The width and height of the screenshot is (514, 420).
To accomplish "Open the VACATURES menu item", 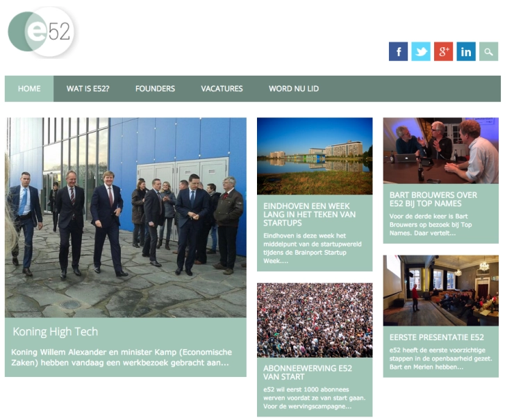I will (x=222, y=89).
